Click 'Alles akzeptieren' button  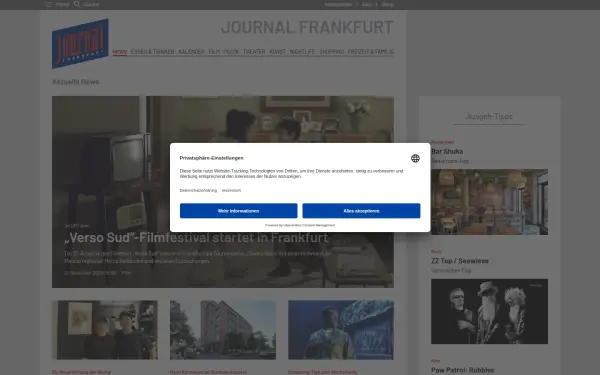(x=361, y=211)
